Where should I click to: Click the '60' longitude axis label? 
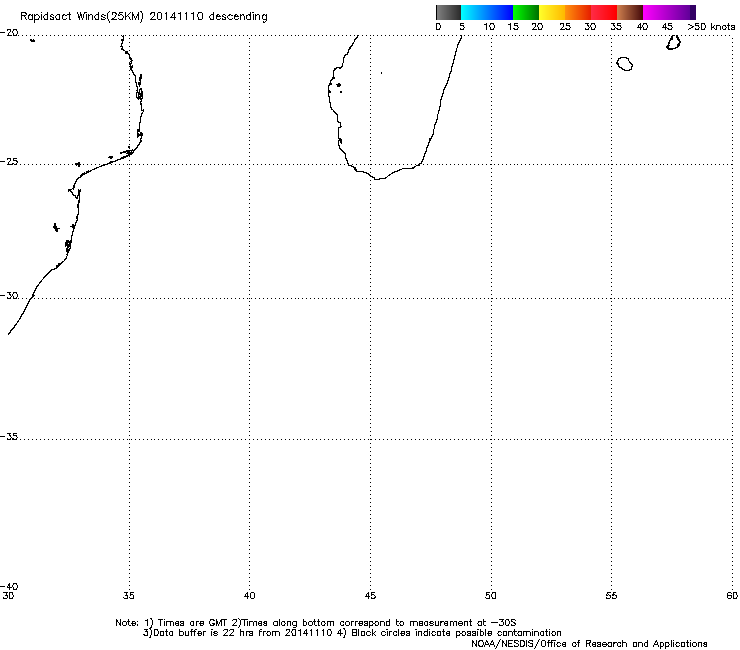pos(732,596)
